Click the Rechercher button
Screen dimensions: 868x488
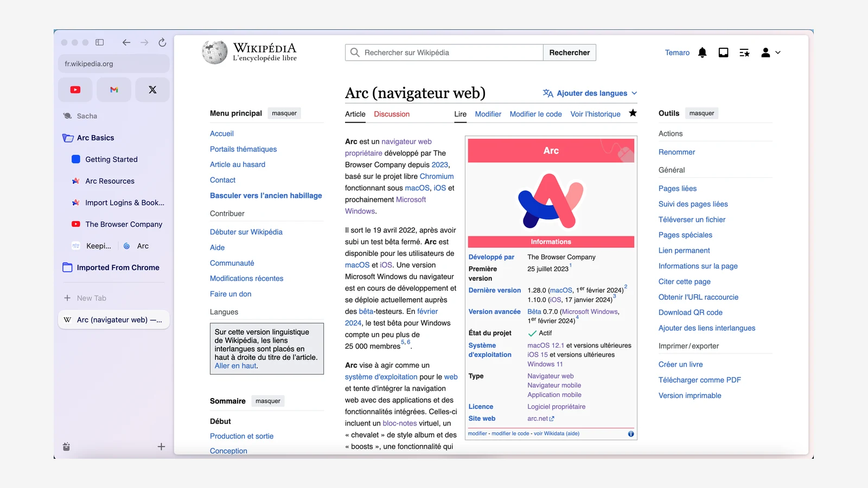coord(570,53)
